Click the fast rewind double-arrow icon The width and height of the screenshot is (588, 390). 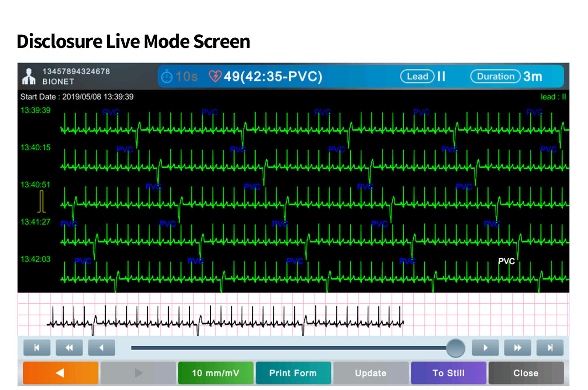[69, 348]
